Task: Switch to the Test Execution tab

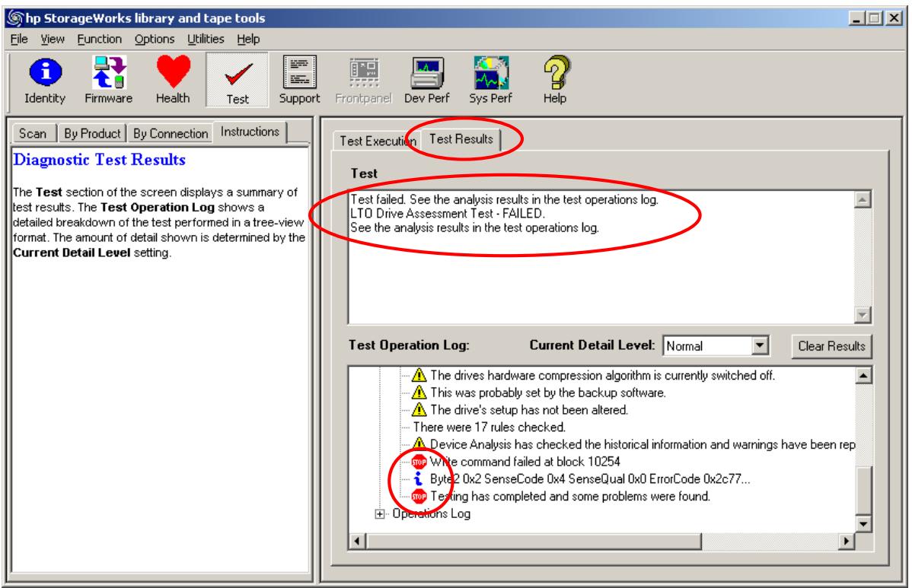Action: 376,141
